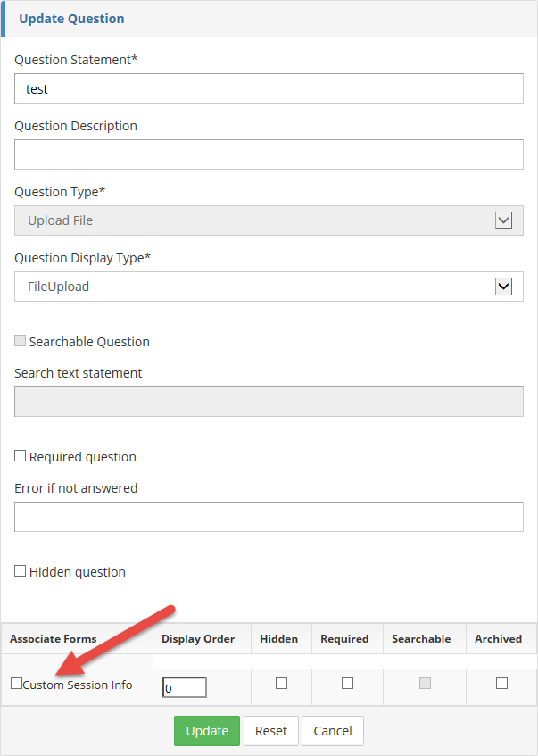Viewport: 538px width, 756px height.
Task: Click the Associate Forms column header
Action: [x=54, y=639]
